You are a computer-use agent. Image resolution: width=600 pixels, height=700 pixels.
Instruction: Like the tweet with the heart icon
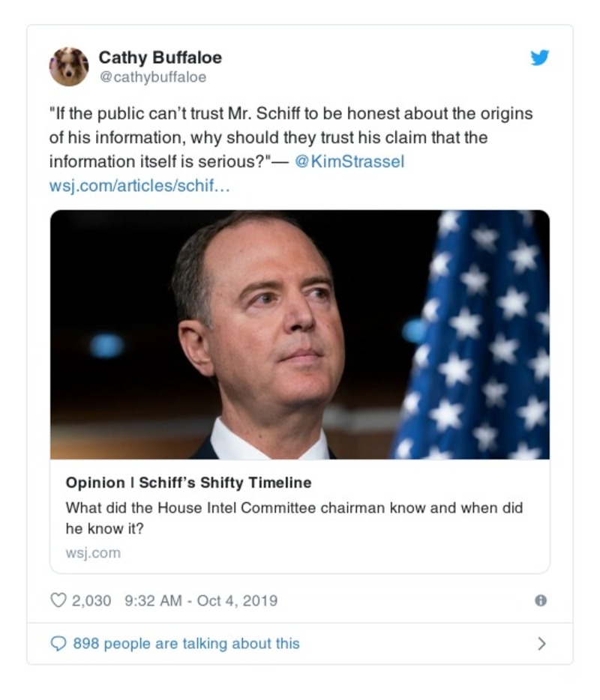pos(58,600)
